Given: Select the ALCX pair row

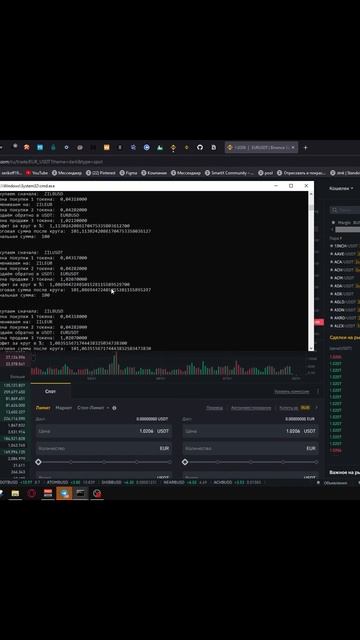Looking at the screenshot, I should pos(344,326).
